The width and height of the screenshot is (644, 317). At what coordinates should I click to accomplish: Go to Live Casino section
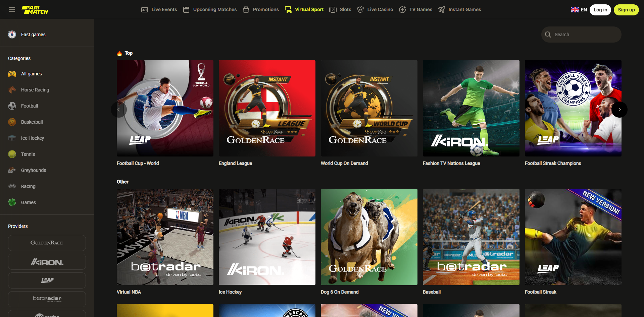(375, 10)
